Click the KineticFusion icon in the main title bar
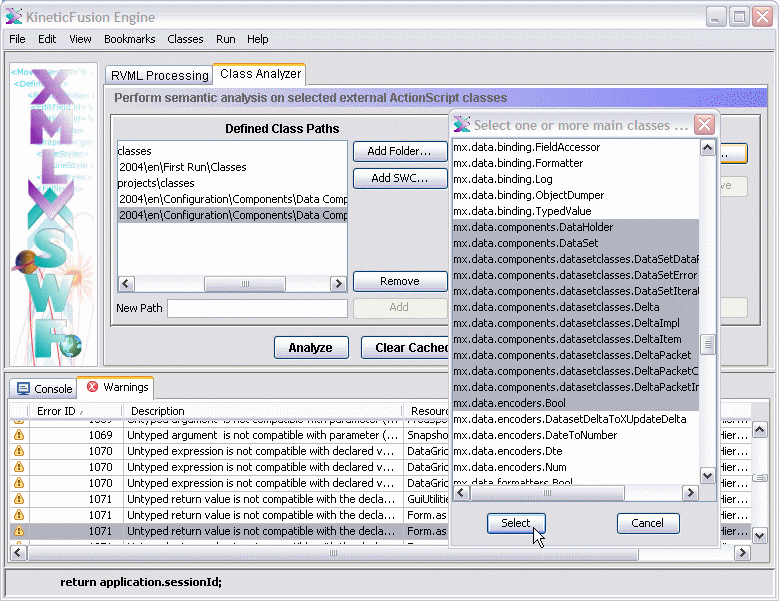 pyautogui.click(x=14, y=15)
